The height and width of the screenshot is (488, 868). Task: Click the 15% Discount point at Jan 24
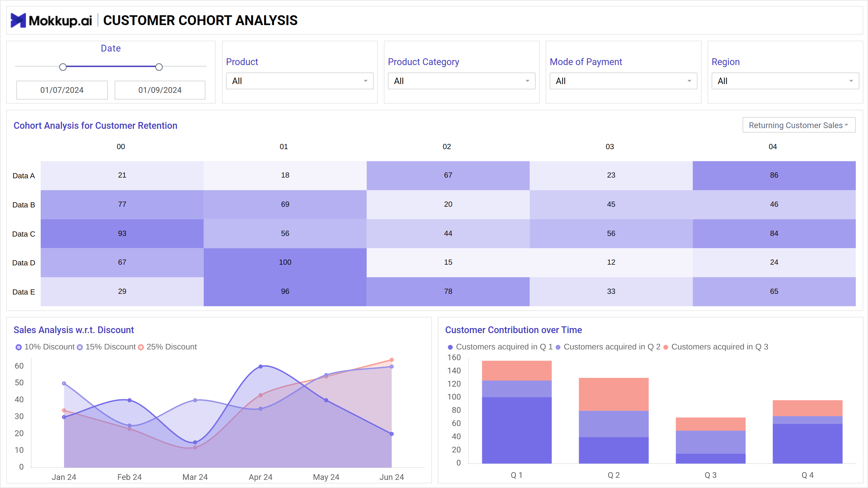(x=64, y=383)
